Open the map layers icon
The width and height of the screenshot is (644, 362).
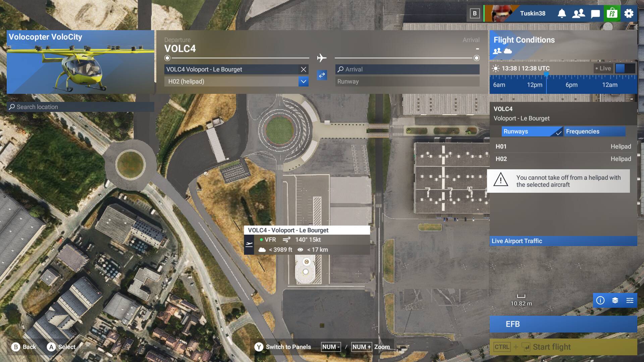pyautogui.click(x=615, y=300)
